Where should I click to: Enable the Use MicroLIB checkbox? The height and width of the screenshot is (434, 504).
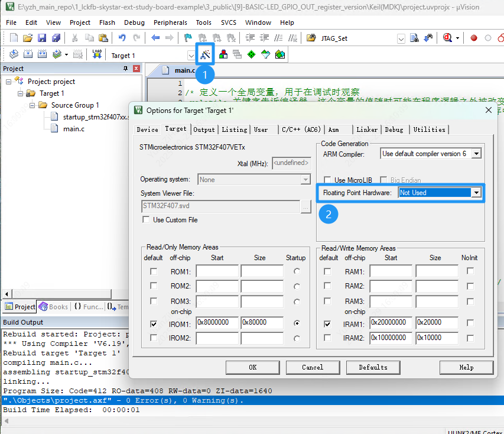pyautogui.click(x=328, y=180)
